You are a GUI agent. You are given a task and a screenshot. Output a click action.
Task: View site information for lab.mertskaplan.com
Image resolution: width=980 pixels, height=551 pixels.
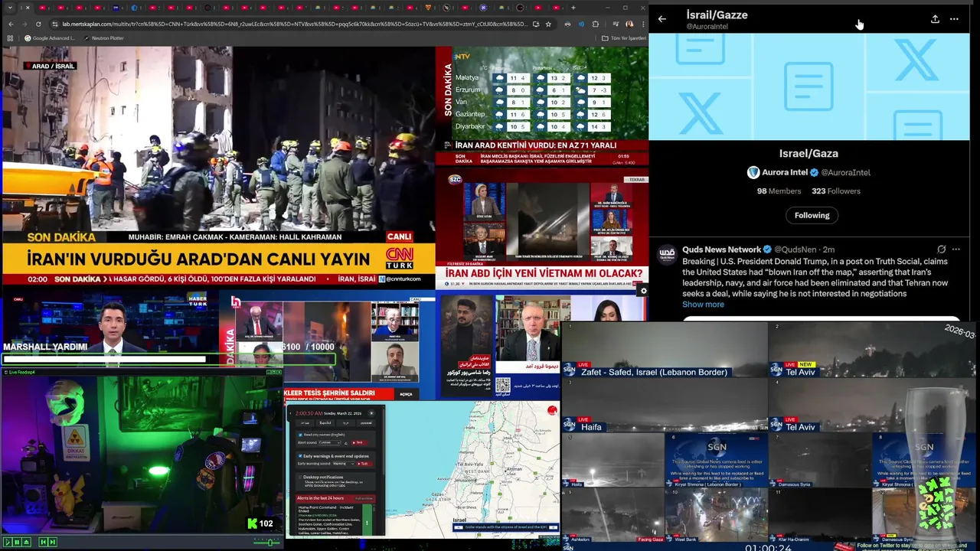(55, 24)
